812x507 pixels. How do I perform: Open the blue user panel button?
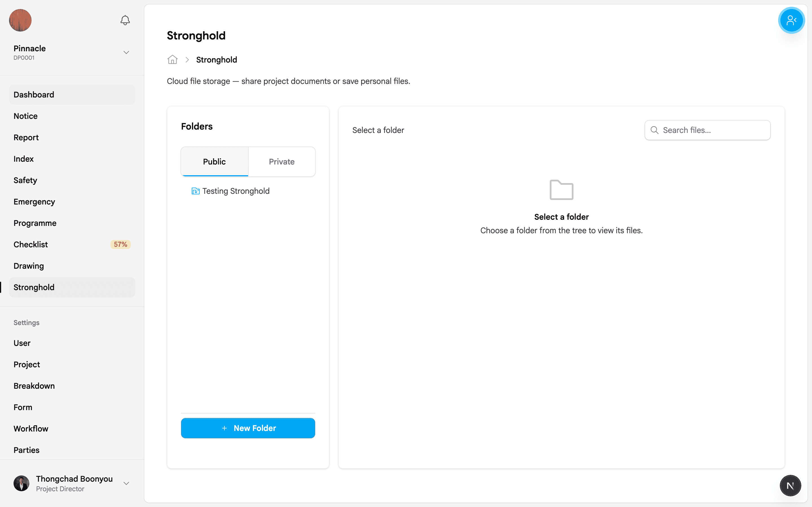point(791,20)
